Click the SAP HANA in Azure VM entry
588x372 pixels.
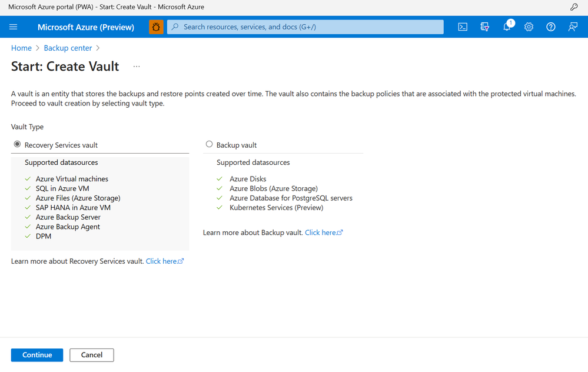[x=73, y=208]
